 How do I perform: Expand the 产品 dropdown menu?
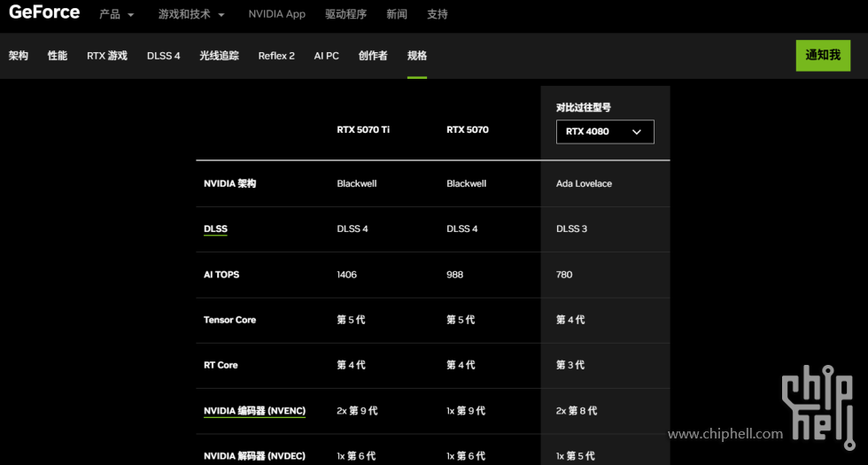tap(116, 14)
